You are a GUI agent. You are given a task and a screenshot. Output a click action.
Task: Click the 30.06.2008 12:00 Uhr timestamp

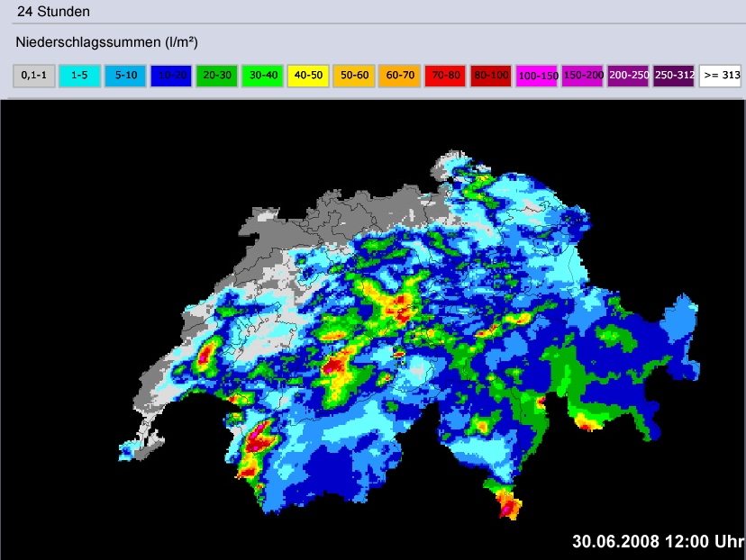coord(659,541)
